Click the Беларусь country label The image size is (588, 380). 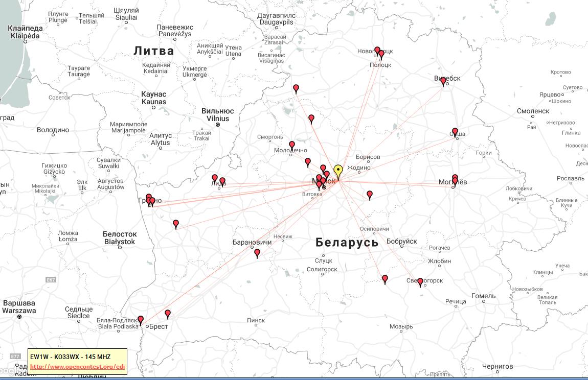pos(347,243)
